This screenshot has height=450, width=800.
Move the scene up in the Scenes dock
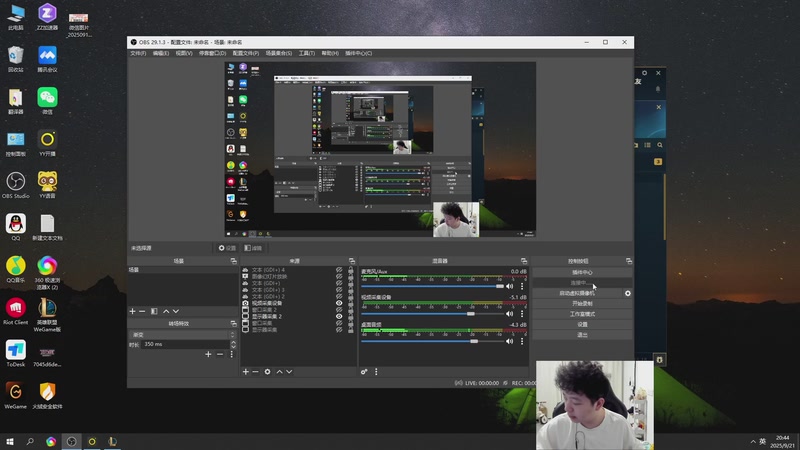166,311
